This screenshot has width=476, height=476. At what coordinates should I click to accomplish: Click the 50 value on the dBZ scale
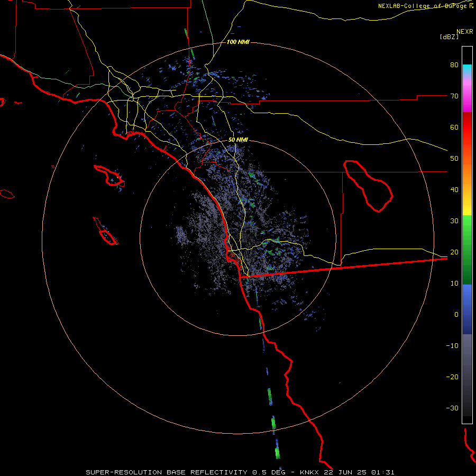[x=454, y=159]
